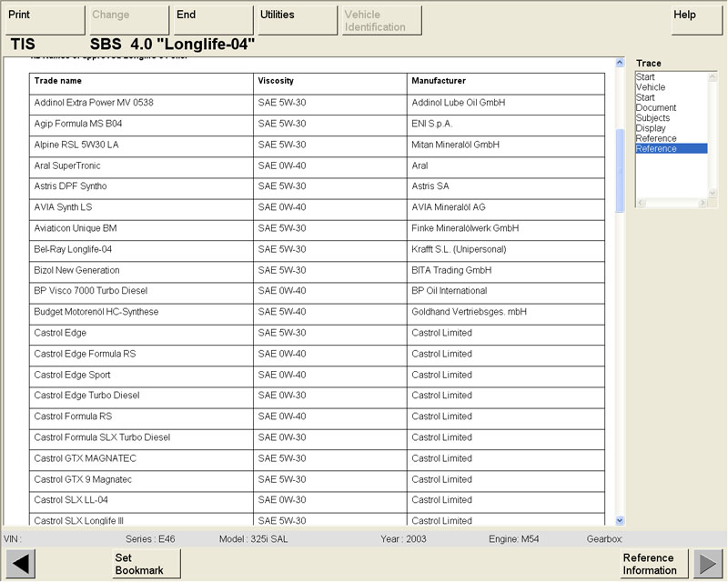The width and height of the screenshot is (728, 582).
Task: Click Mitan Mineralöl GmbH manufacturer
Action: [456, 145]
